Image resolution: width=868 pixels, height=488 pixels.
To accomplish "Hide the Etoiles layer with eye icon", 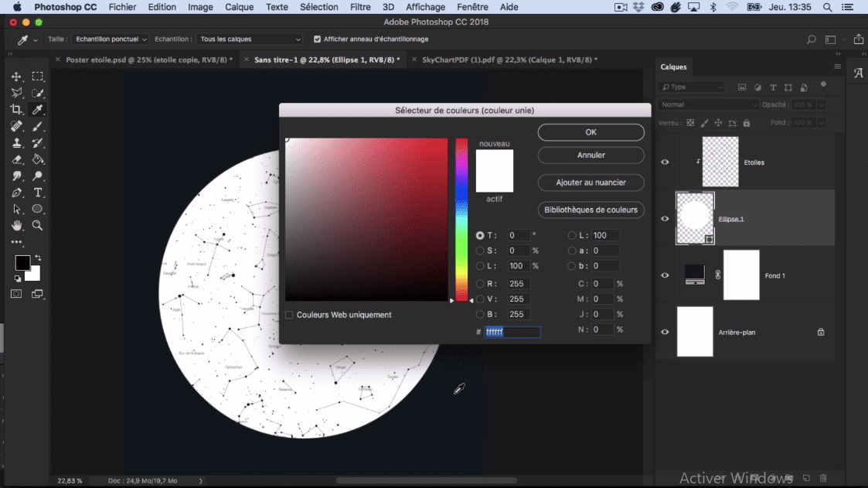I will pyautogui.click(x=665, y=162).
